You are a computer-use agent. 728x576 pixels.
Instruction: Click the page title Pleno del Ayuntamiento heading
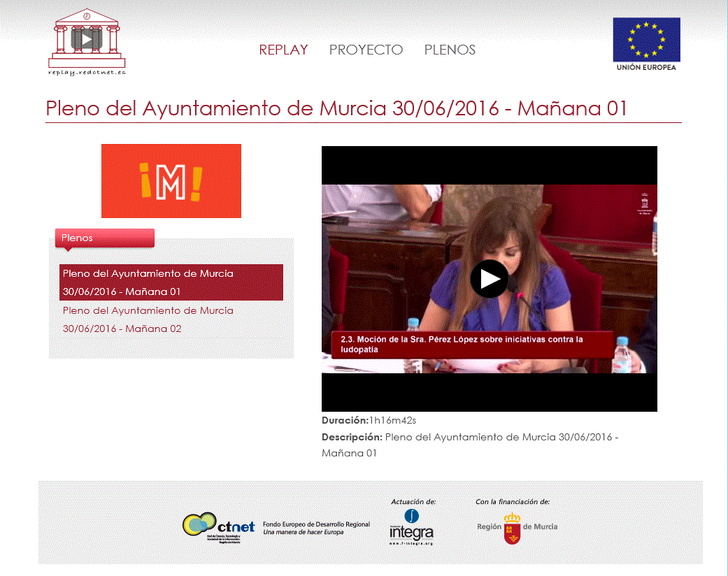336,108
